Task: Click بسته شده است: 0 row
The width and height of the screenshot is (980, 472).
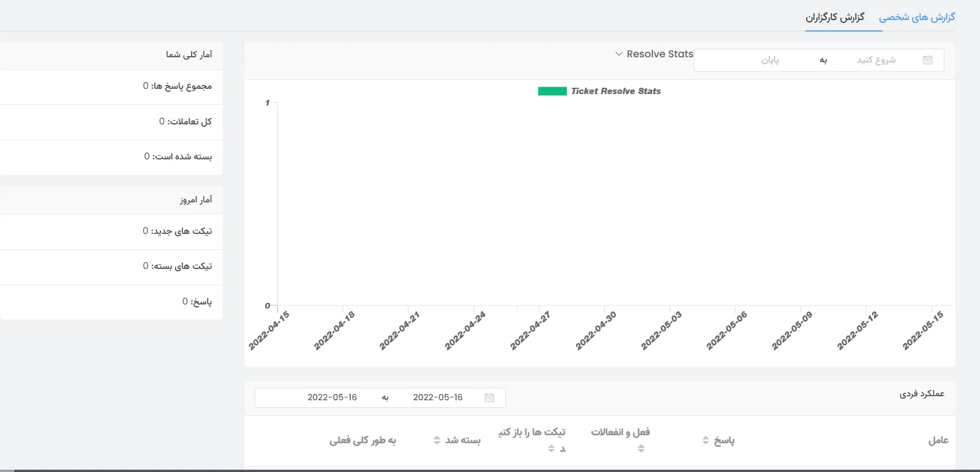Action: click(111, 157)
